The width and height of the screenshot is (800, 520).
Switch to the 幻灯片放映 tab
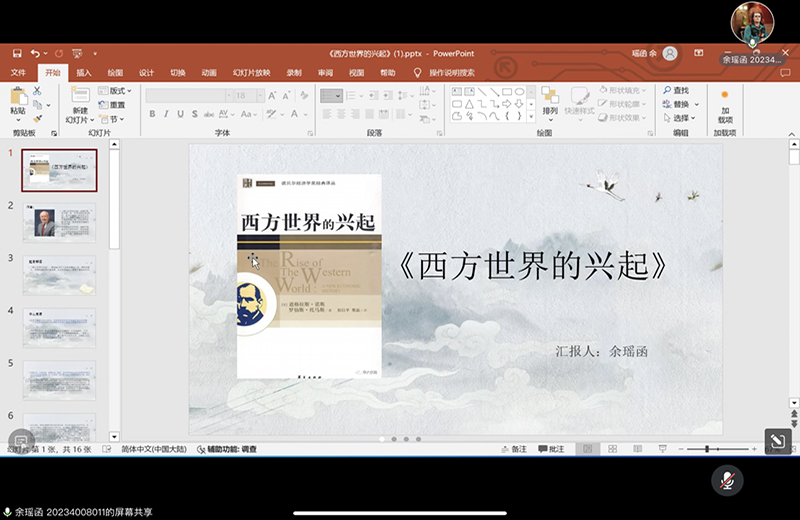[251, 73]
